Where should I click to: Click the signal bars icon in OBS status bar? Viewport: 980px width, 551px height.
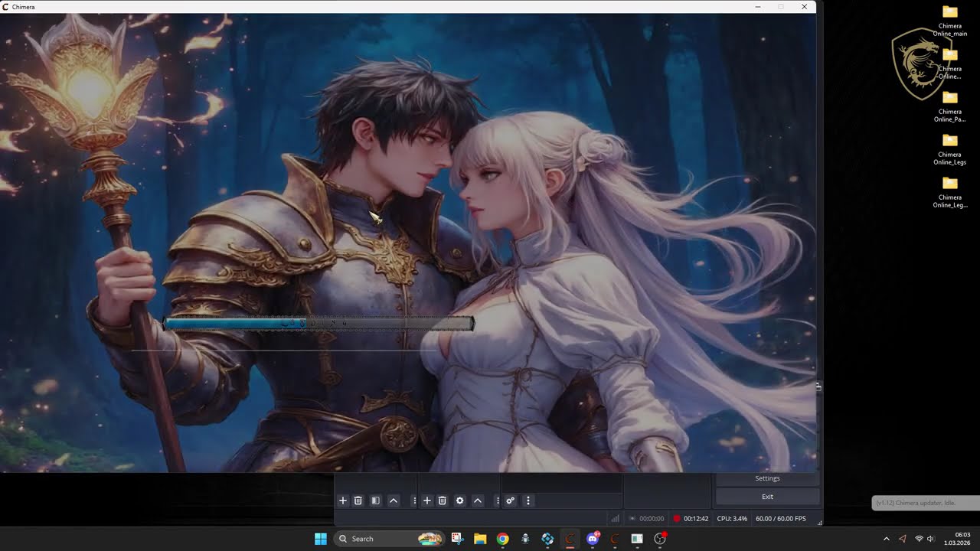(x=615, y=519)
